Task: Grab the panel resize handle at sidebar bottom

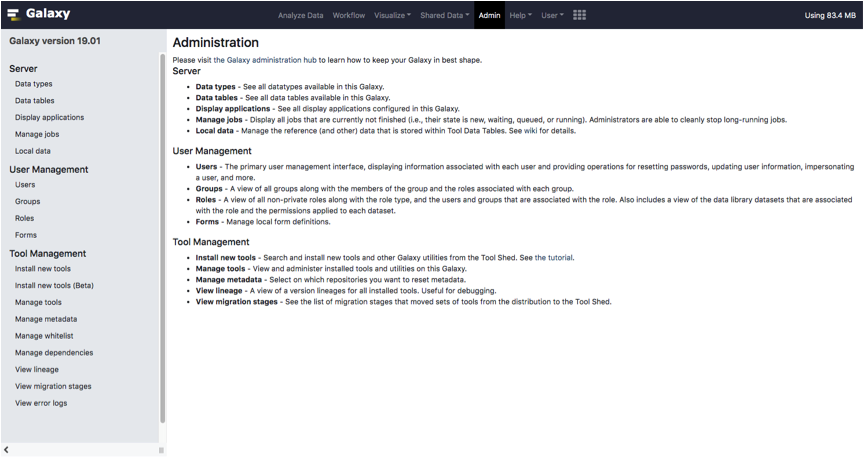Action: click(161, 450)
